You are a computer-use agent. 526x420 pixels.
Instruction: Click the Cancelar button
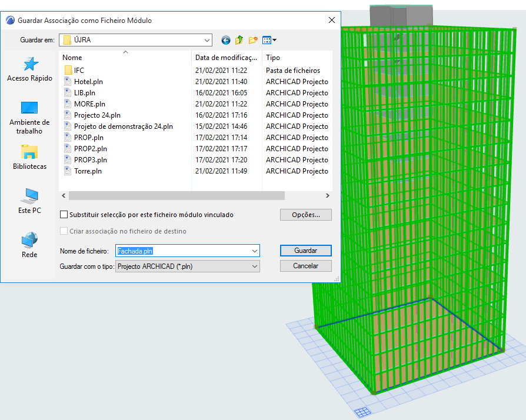306,266
